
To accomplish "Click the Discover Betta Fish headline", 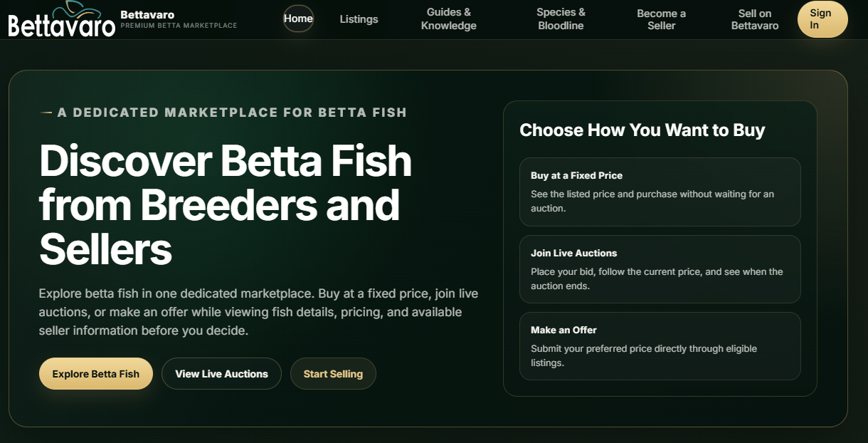I will pos(226,205).
